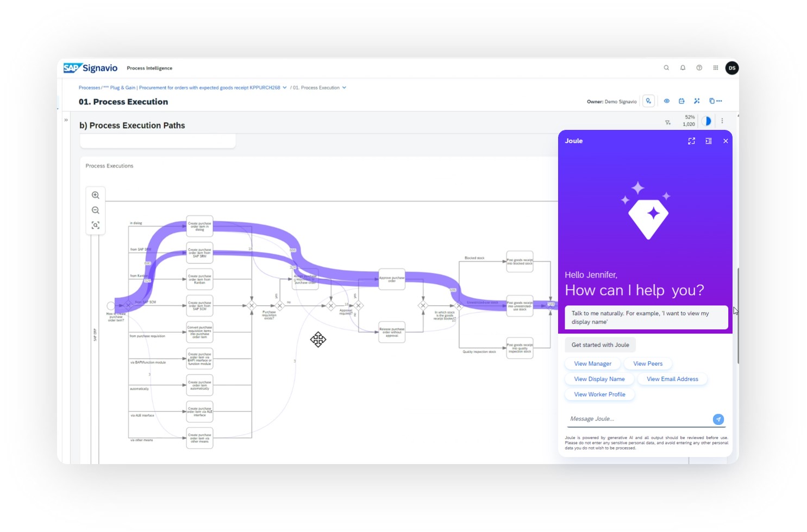Click Get started with Joule button

point(600,345)
